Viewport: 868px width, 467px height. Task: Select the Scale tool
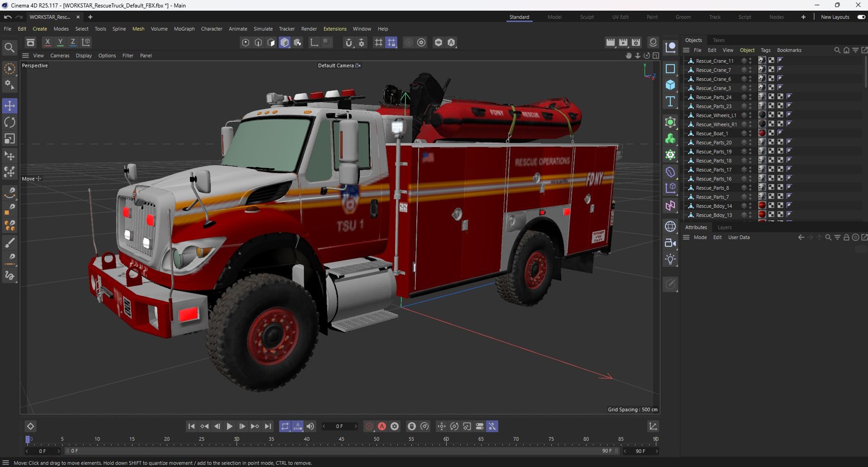coord(9,138)
